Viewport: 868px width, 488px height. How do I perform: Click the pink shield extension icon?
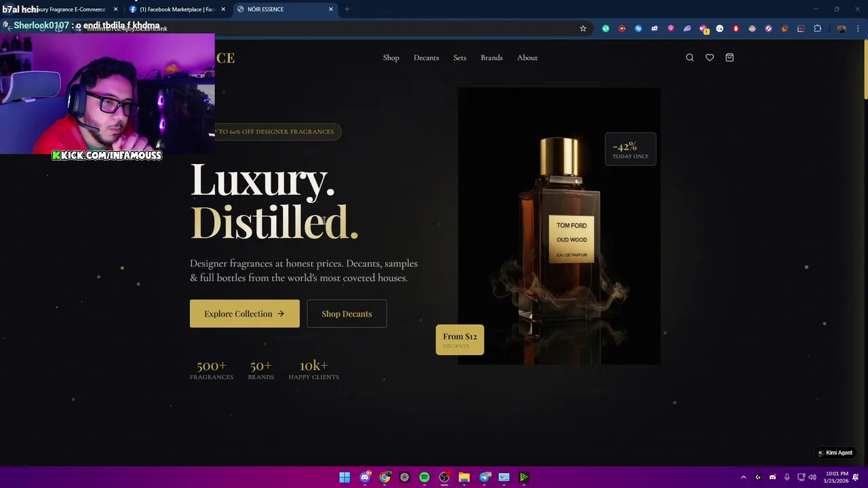click(x=671, y=28)
